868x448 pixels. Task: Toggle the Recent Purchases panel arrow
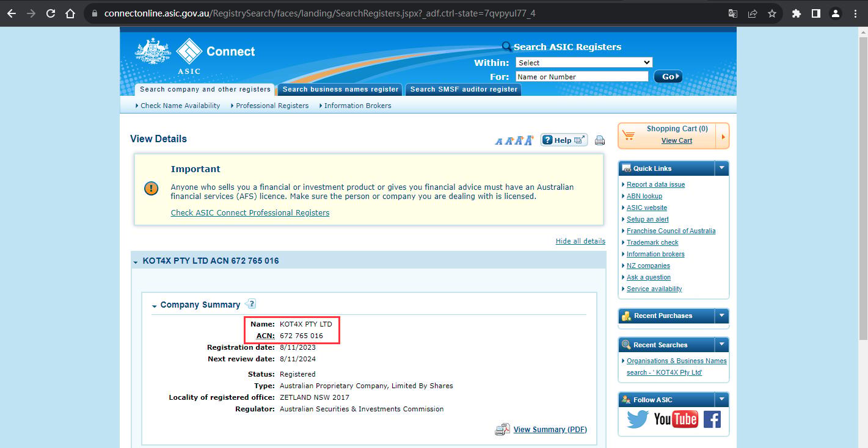coord(722,316)
